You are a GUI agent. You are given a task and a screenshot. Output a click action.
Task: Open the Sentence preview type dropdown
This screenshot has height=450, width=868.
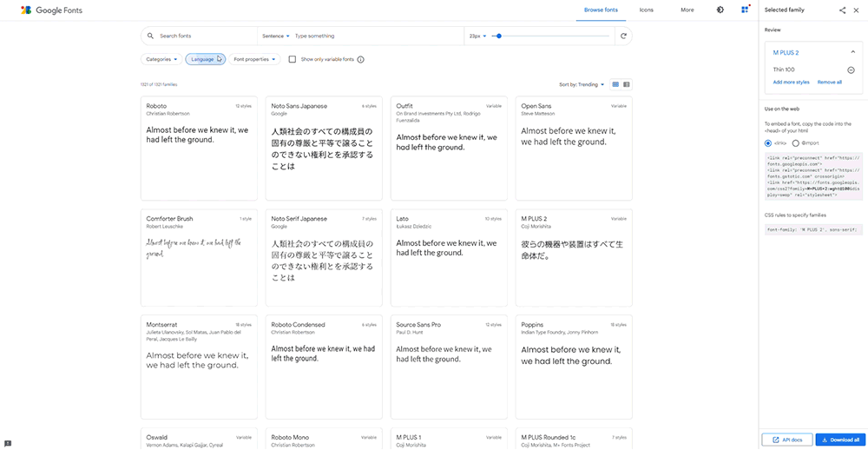click(276, 36)
